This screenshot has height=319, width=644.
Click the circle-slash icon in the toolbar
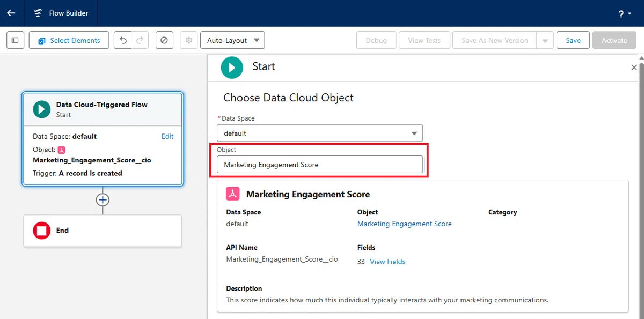coord(164,40)
